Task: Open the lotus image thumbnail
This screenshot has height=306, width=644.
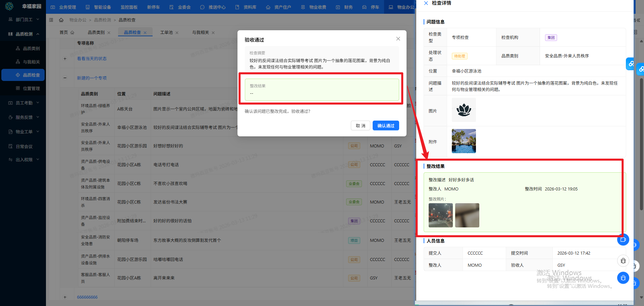Action: click(464, 110)
